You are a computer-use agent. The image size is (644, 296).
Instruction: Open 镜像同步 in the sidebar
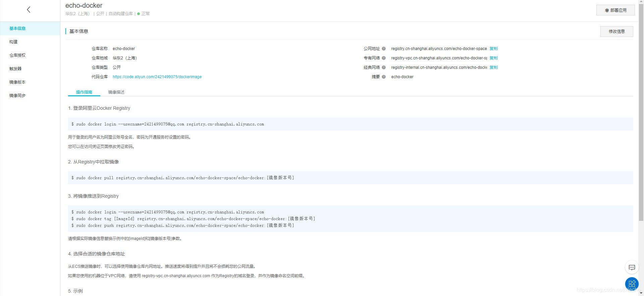point(30,96)
